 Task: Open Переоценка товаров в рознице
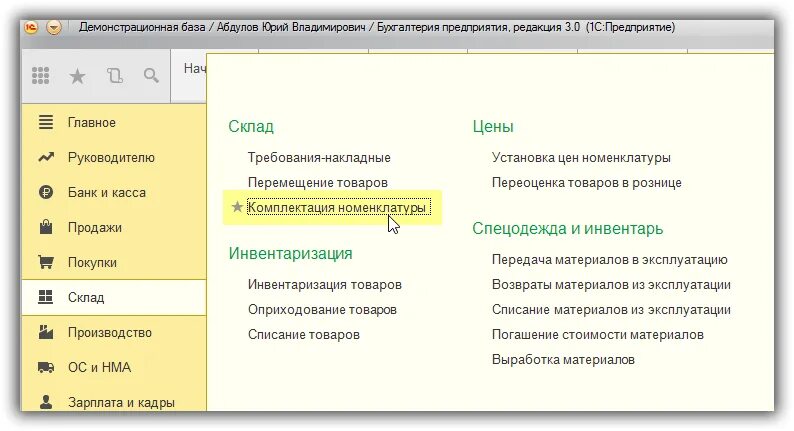pyautogui.click(x=586, y=182)
